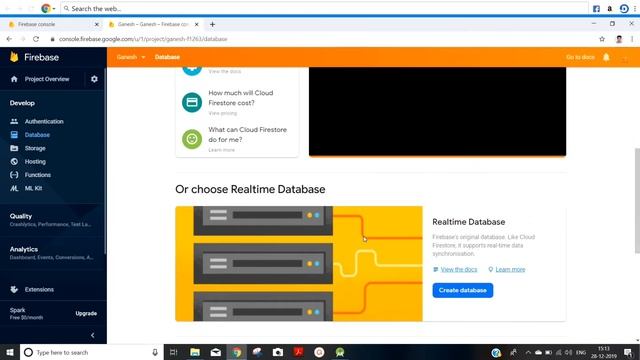640x360 pixels.
Task: Open Windows Start menu
Action: click(x=10, y=352)
